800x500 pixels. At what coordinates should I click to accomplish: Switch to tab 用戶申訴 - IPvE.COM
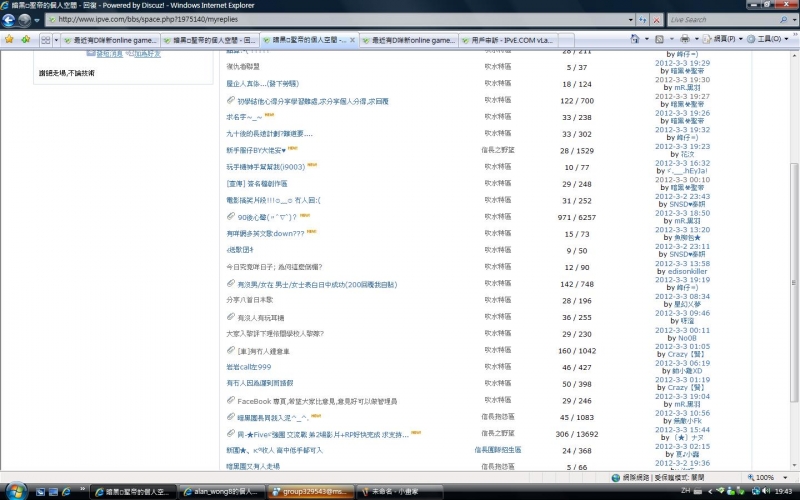click(x=508, y=40)
